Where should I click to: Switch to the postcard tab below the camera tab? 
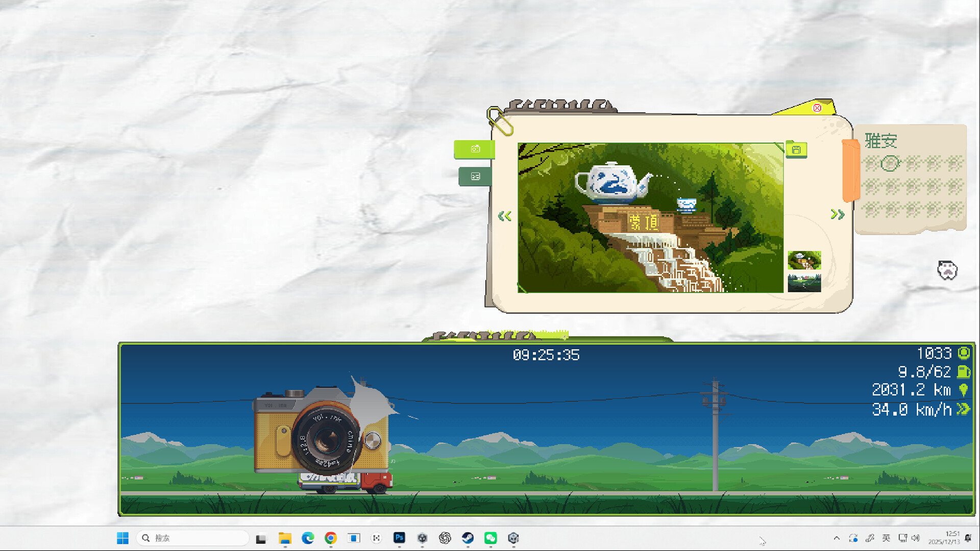pos(475,177)
